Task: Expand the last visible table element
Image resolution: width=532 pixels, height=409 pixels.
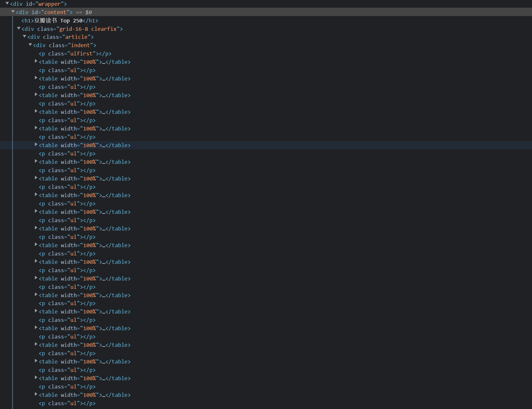Action: coord(36,394)
